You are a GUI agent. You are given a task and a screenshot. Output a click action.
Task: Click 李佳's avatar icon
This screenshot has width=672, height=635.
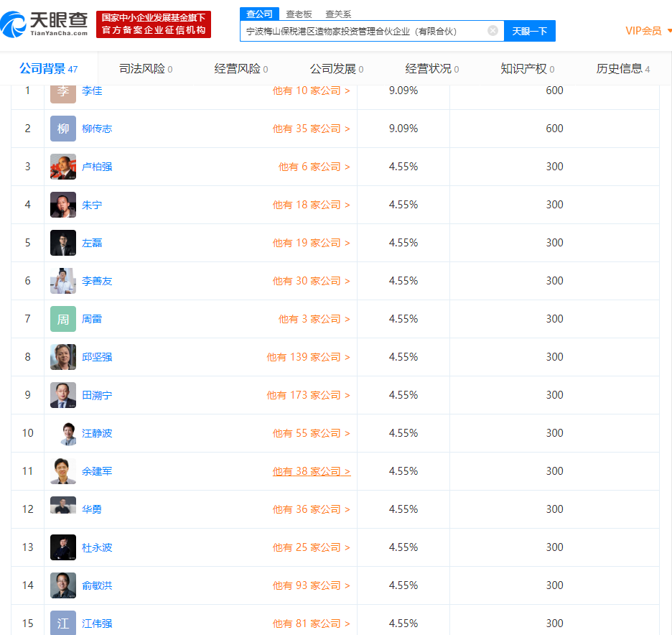coord(63,91)
